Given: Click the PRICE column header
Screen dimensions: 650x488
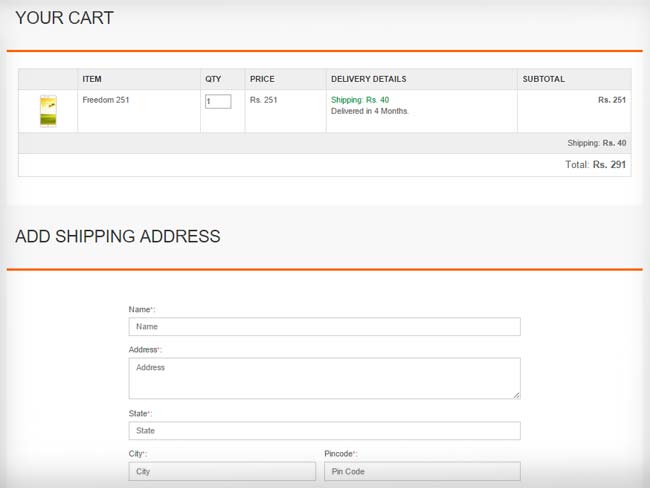Looking at the screenshot, I should coord(262,79).
